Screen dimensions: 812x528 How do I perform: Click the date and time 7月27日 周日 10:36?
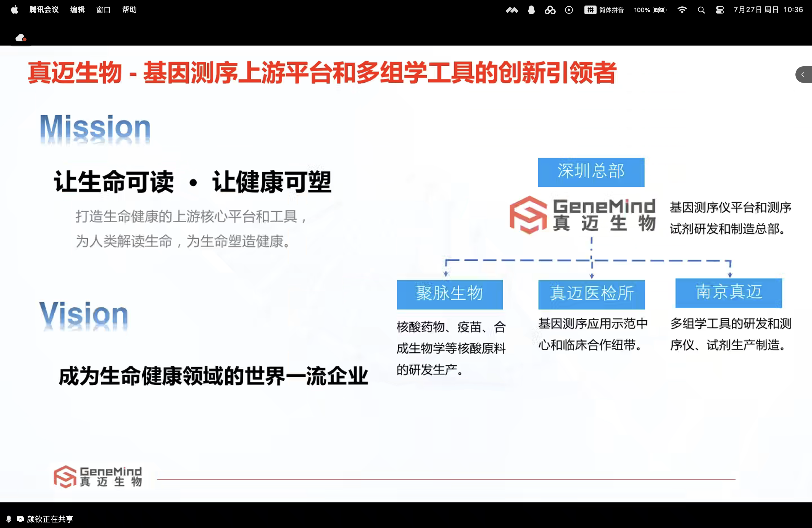(x=768, y=10)
